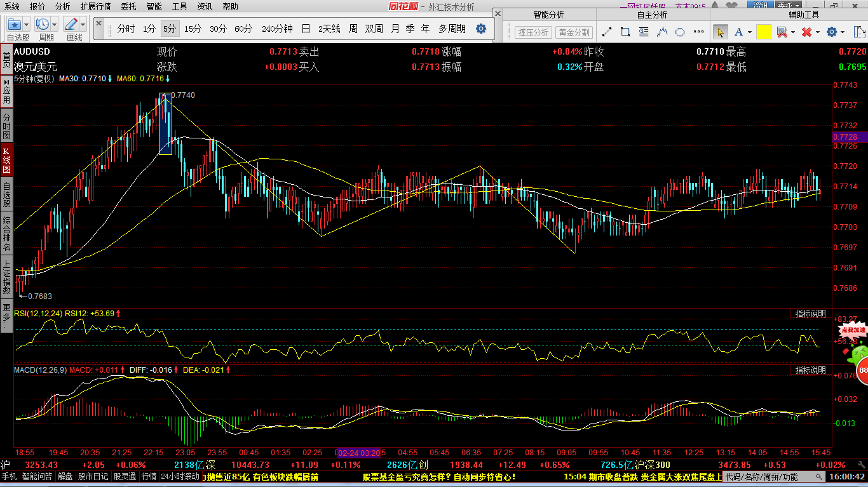Expand the text tool dropdown arrow
Screen dimensions: 868x487
(x=750, y=32)
